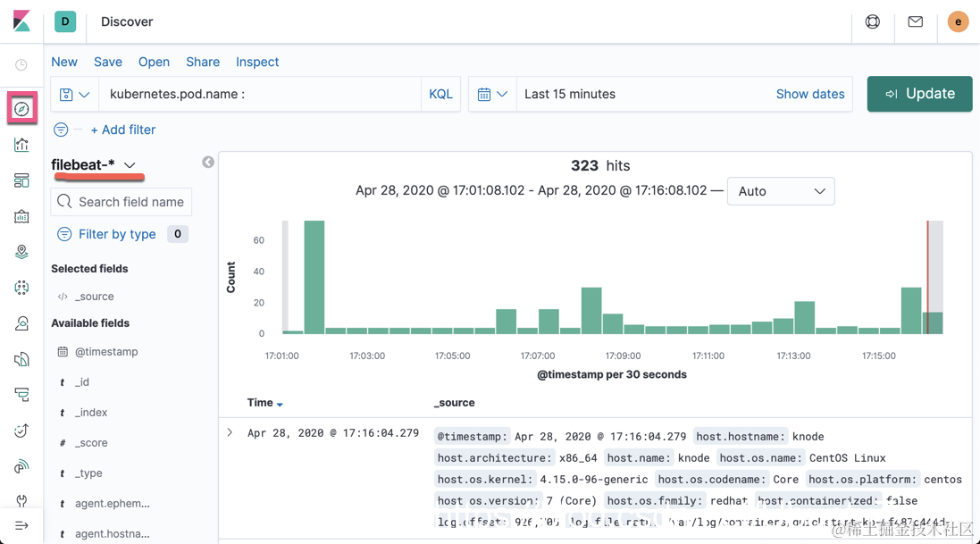Open the Kibana home logo

coord(21,21)
